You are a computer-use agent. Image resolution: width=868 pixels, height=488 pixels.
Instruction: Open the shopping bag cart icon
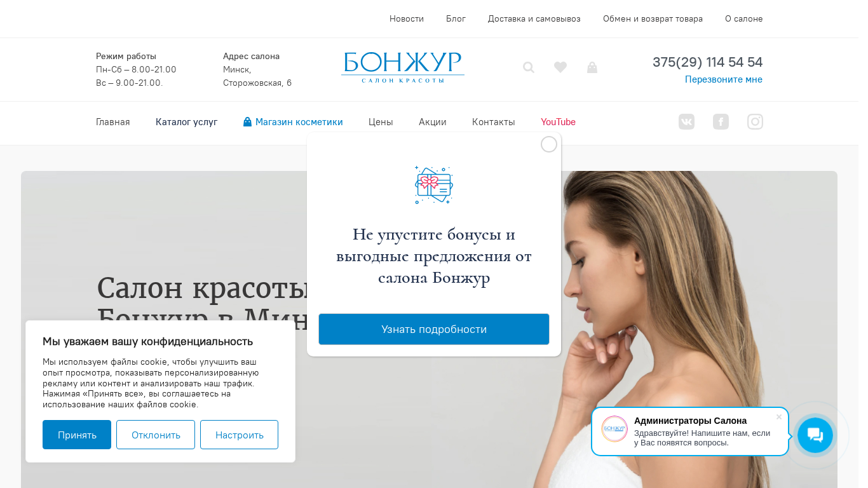[x=592, y=67]
